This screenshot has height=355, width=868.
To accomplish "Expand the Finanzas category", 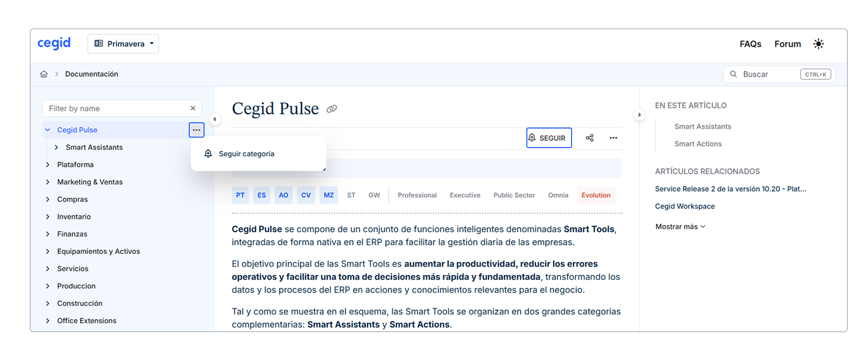I will (x=48, y=234).
